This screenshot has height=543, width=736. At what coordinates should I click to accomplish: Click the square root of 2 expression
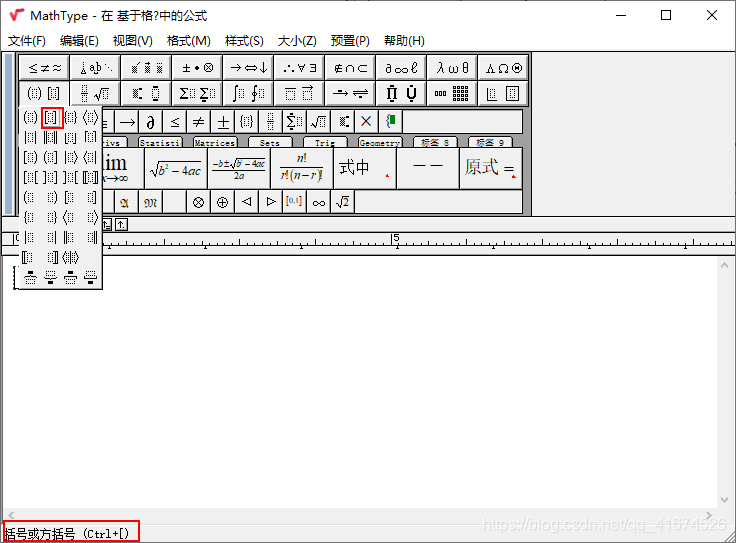(x=342, y=202)
